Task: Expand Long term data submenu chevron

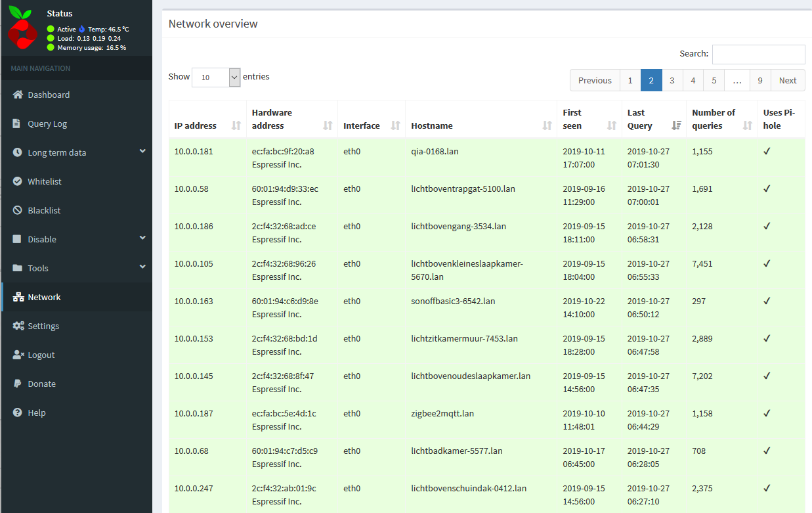Action: [x=142, y=151]
